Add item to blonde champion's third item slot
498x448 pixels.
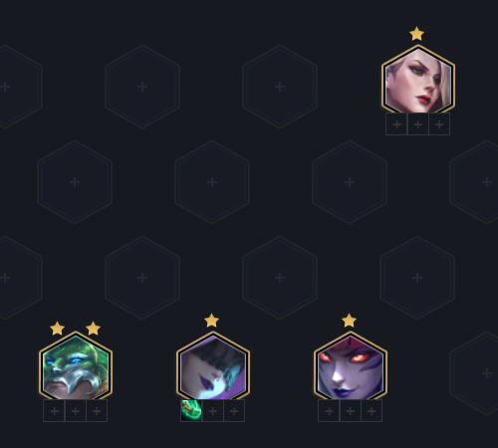(439, 124)
